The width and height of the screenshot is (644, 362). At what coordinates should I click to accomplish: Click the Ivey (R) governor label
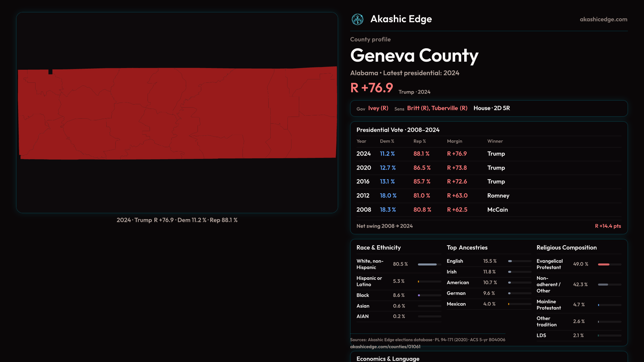378,108
